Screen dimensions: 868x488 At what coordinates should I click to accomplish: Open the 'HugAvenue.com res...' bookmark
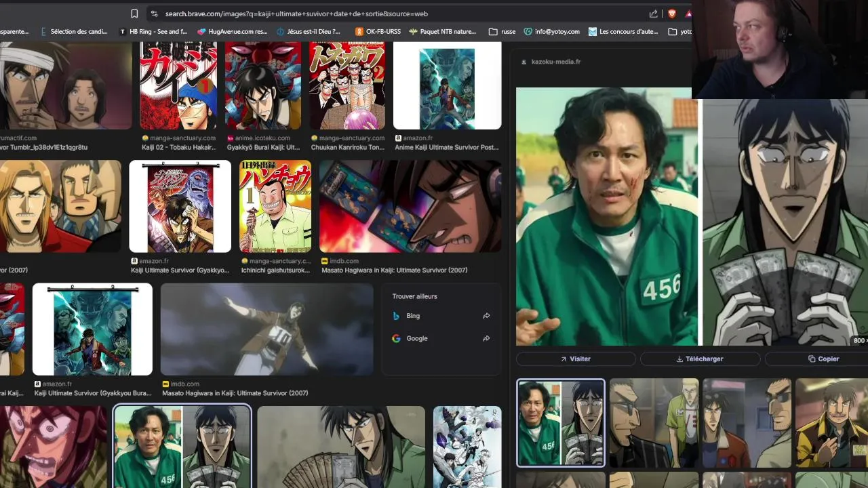(x=233, y=31)
